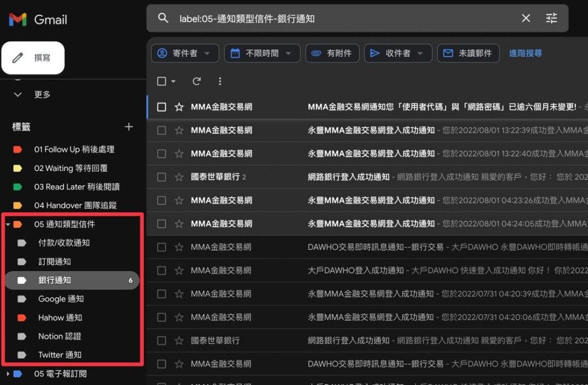Viewport: 588px width, 385px height.
Task: Open the 收件者 filter dropdown
Action: pyautogui.click(x=398, y=53)
